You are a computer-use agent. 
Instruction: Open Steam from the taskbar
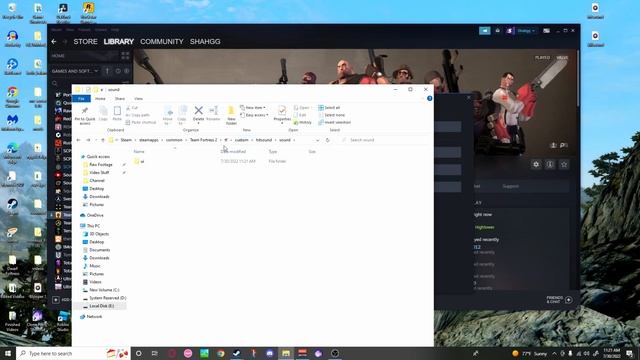click(236, 353)
